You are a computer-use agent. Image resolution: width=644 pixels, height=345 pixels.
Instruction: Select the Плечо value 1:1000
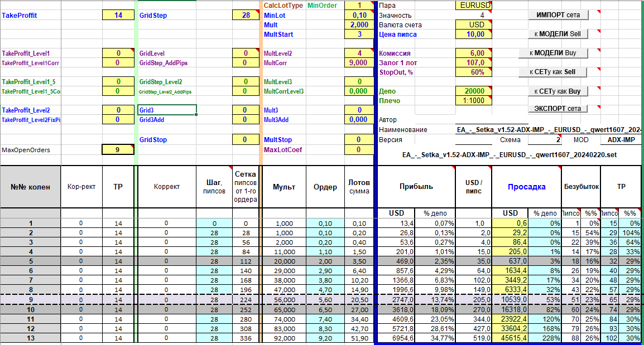point(474,100)
